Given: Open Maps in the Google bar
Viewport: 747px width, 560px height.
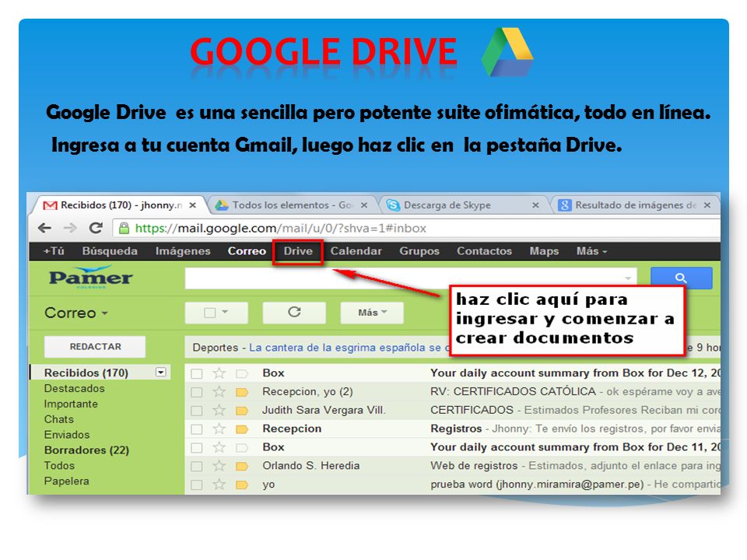Looking at the screenshot, I should click(x=544, y=251).
